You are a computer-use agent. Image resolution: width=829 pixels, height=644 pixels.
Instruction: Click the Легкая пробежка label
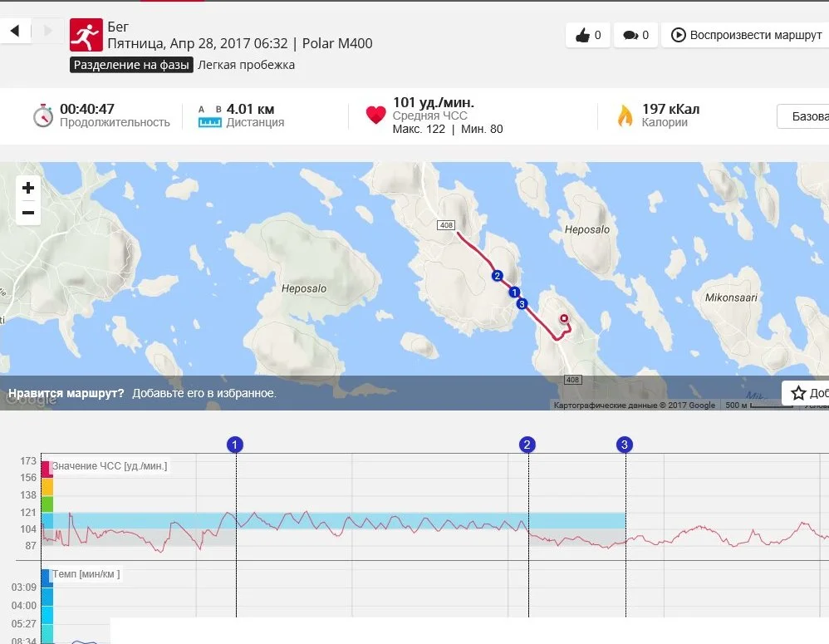(247, 65)
